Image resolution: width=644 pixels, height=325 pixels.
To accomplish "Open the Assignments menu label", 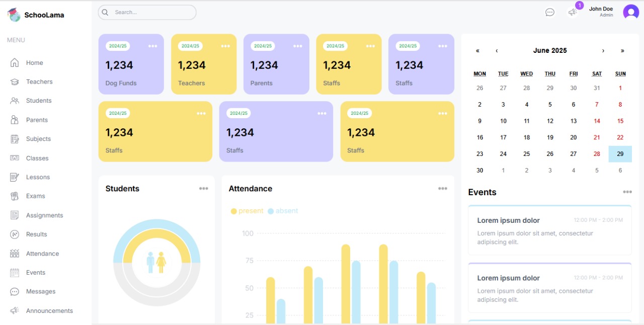I will click(45, 215).
